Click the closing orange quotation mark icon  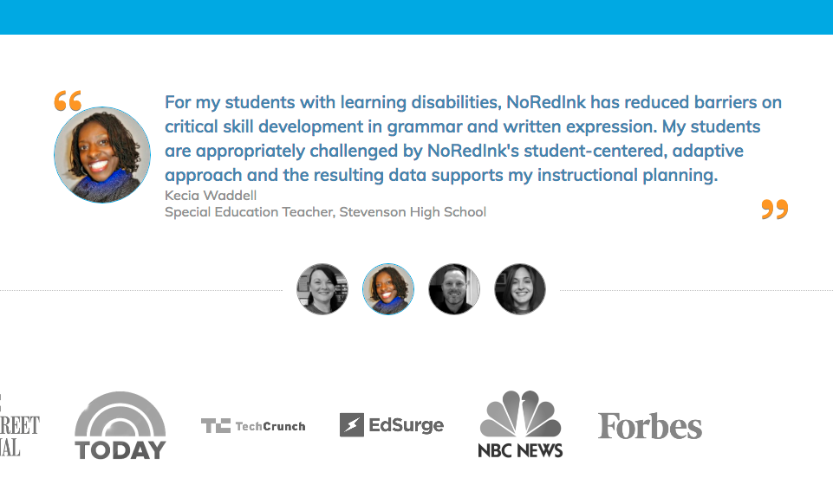point(774,209)
